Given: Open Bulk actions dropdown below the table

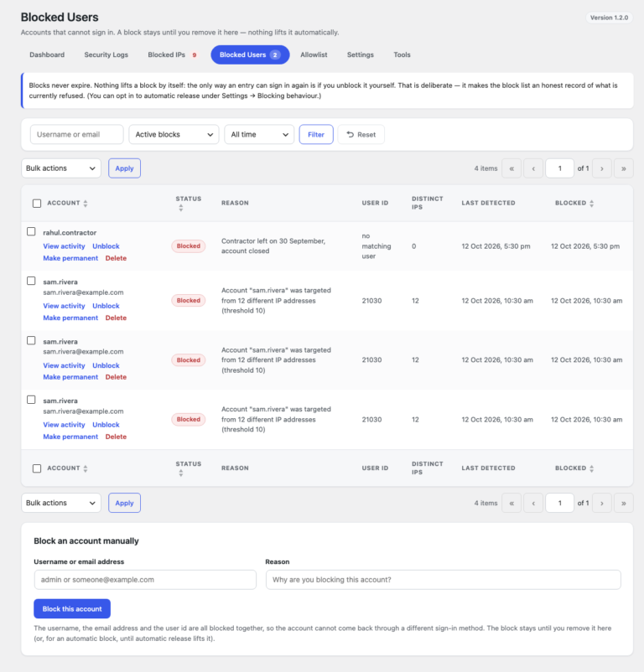Looking at the screenshot, I should 61,503.
